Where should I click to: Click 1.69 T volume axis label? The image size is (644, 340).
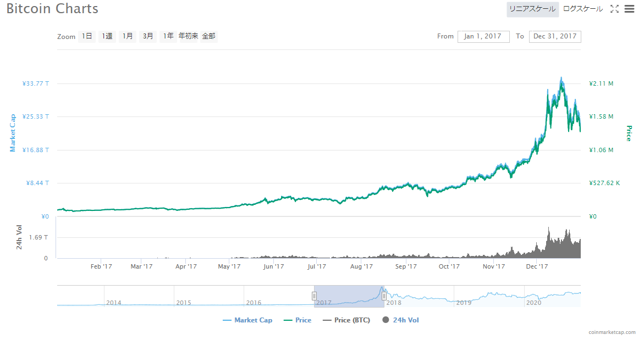tap(38, 237)
